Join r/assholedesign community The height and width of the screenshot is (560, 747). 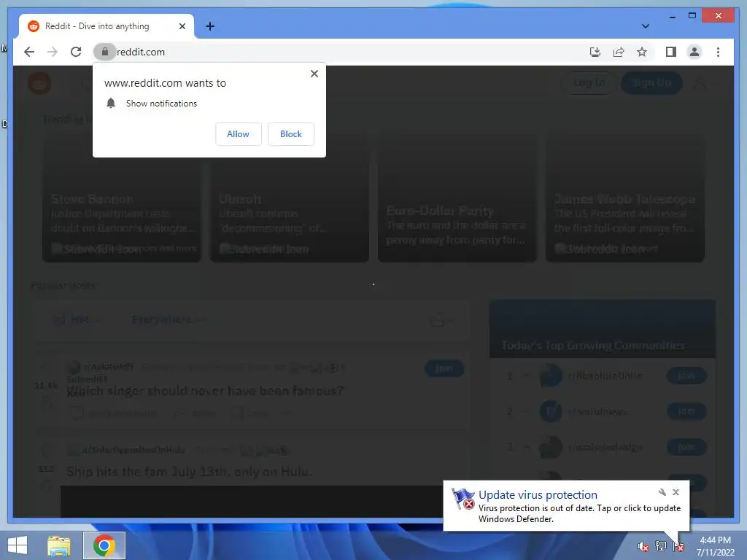(x=686, y=447)
